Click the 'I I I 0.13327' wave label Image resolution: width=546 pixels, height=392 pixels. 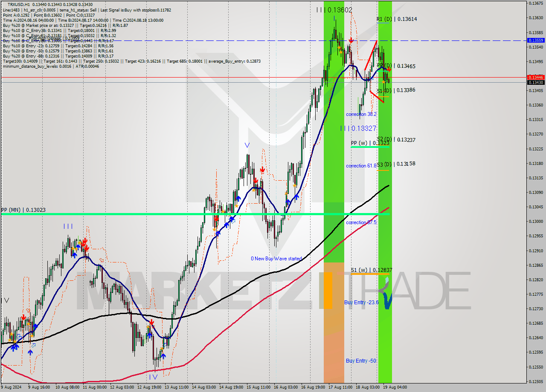(358, 128)
